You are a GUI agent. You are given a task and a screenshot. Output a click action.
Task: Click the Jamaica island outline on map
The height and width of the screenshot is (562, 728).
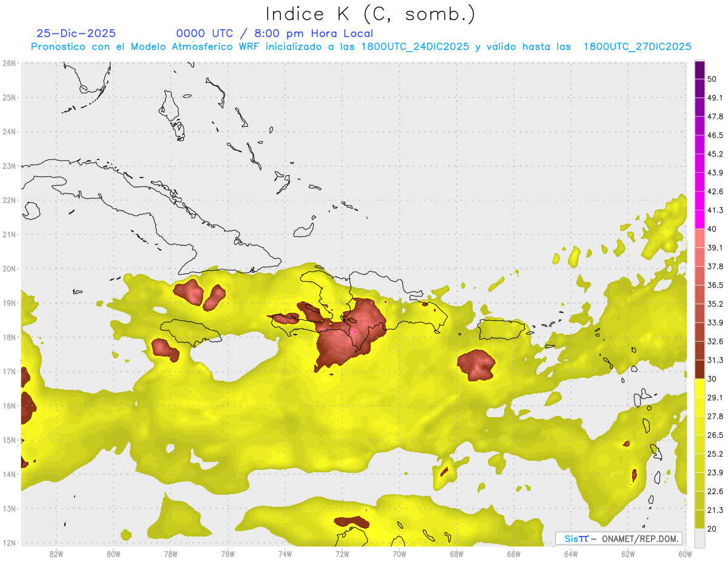[x=190, y=332]
